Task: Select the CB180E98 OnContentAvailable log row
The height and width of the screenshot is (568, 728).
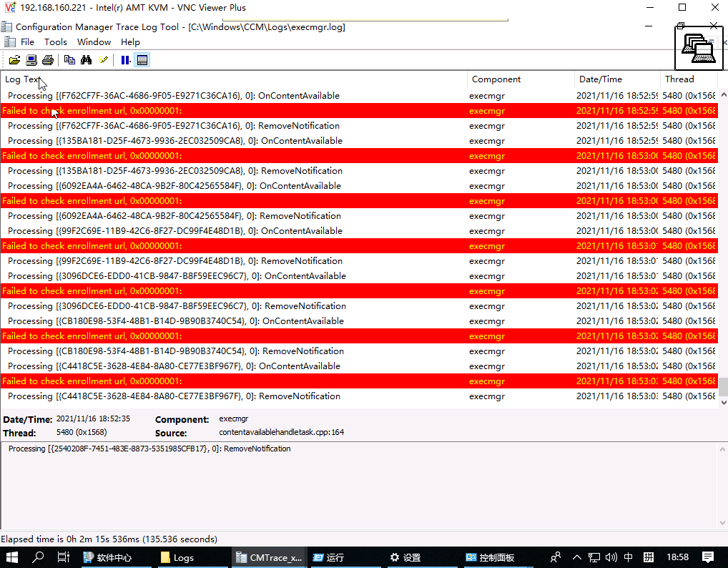Action: 359,321
